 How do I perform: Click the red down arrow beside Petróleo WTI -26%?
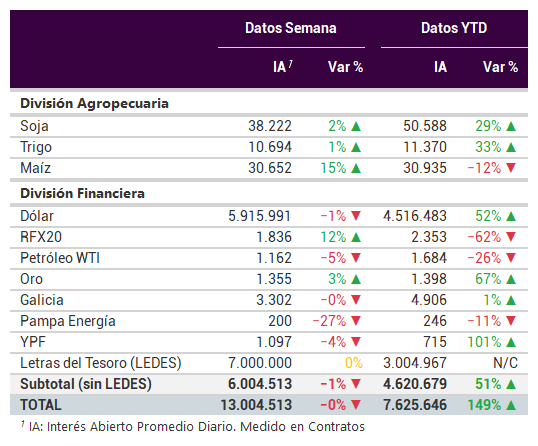click(511, 258)
